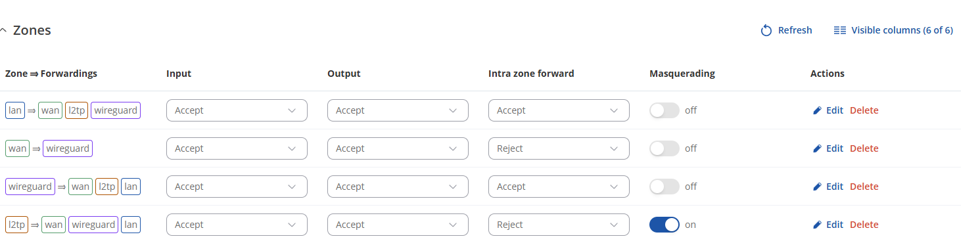Click the lan zone badge in first row

(x=15, y=110)
